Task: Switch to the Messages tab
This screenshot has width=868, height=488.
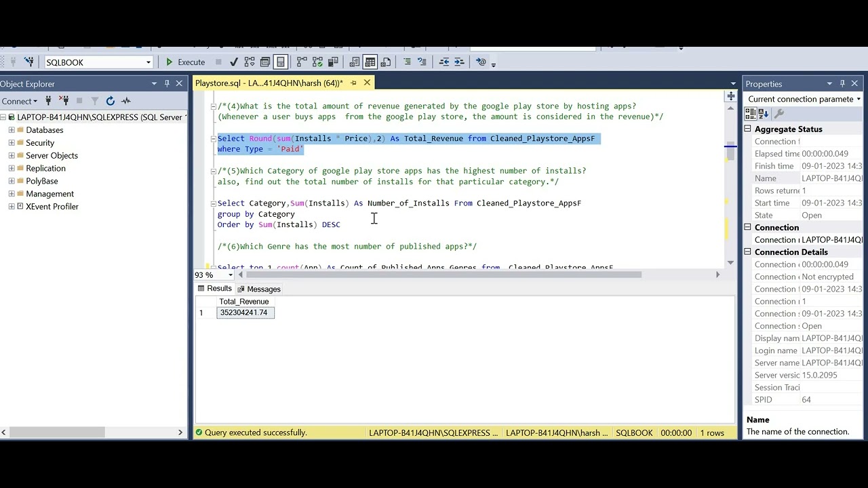Action: click(259, 289)
